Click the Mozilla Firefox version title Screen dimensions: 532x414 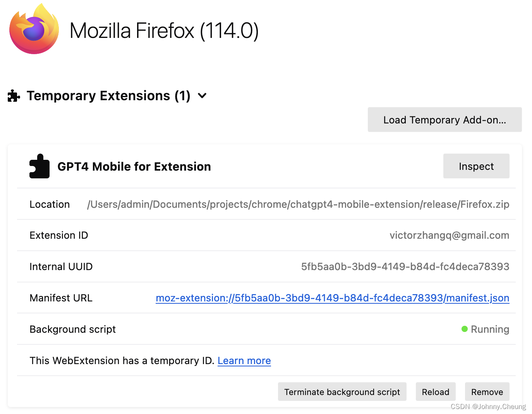pos(163,30)
